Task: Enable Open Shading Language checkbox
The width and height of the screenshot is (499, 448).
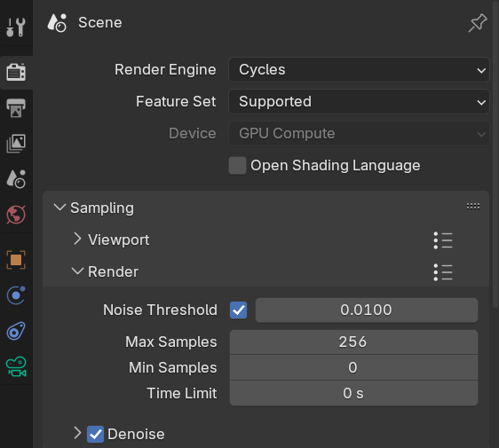Action: 237,165
